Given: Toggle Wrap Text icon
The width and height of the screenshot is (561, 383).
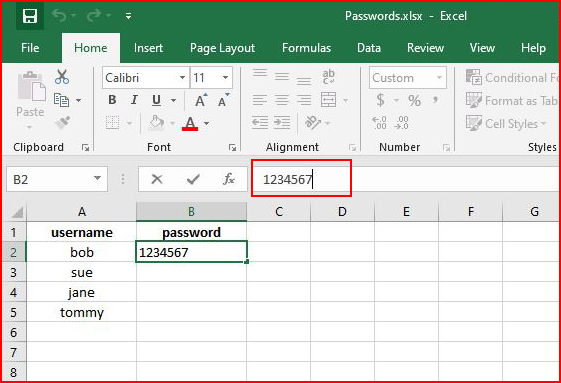Looking at the screenshot, I should 328,77.
